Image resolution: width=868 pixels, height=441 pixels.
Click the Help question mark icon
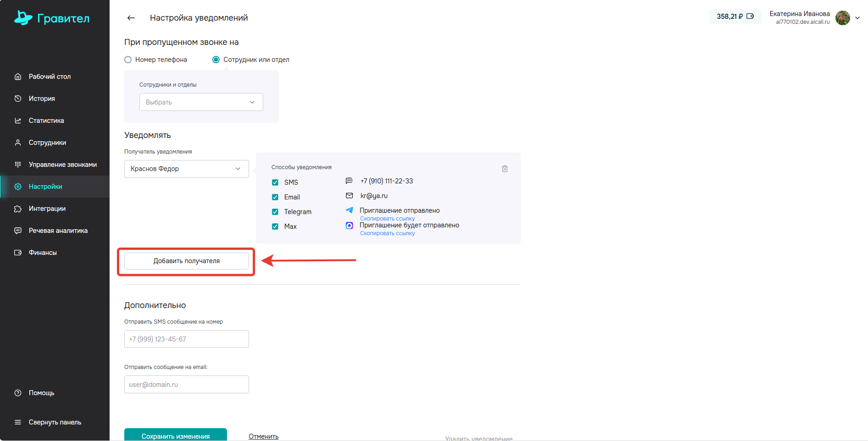[x=18, y=393]
